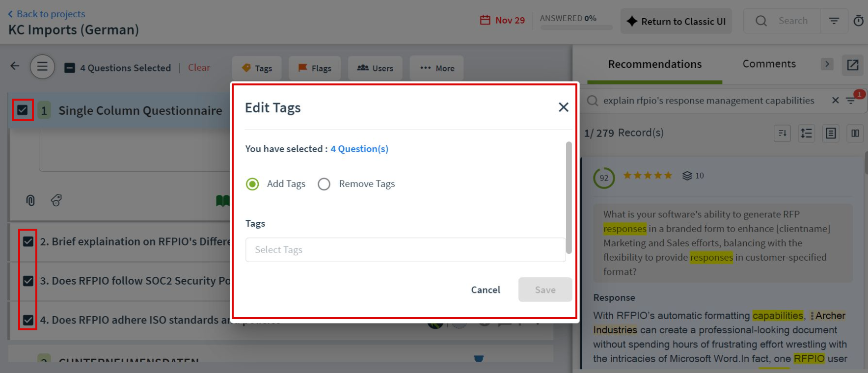Open recommendations filter with badge 1
Image resolution: width=868 pixels, height=373 pixels.
(x=851, y=100)
